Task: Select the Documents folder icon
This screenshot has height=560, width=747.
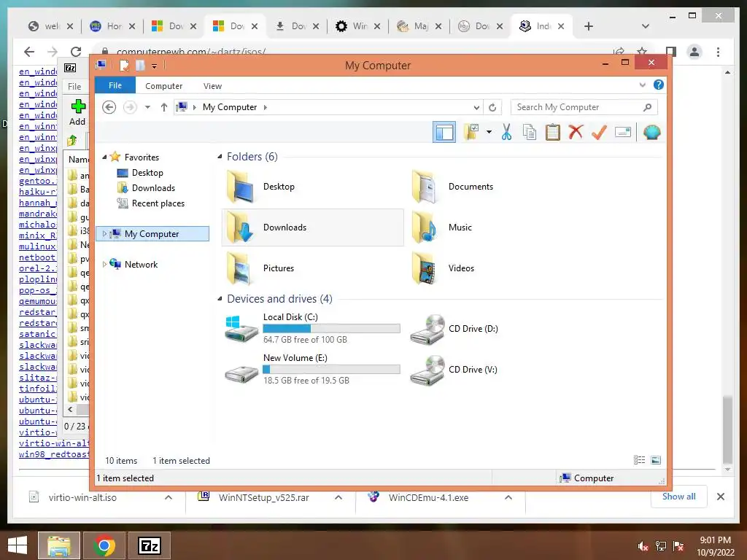Action: [x=498, y=187]
